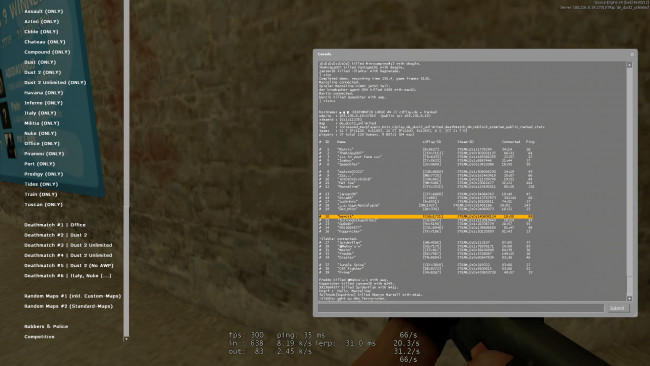Focus the console command input field
The image size is (650, 366).
461,308
